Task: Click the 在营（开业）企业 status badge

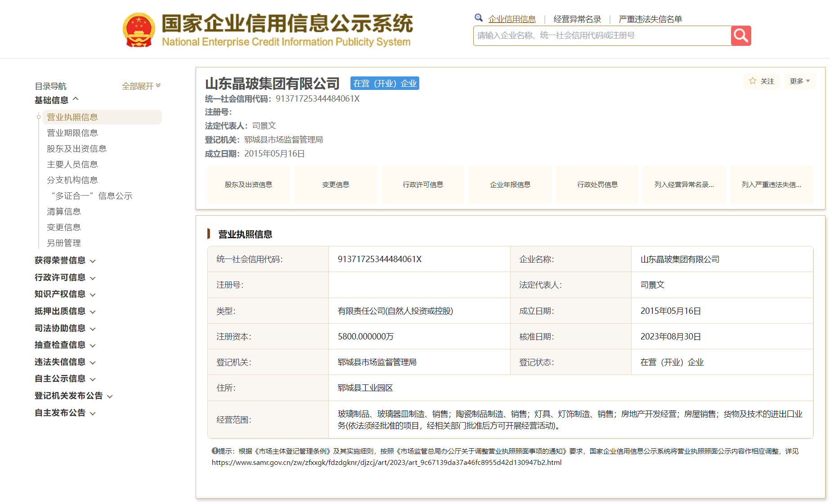Action: point(385,83)
